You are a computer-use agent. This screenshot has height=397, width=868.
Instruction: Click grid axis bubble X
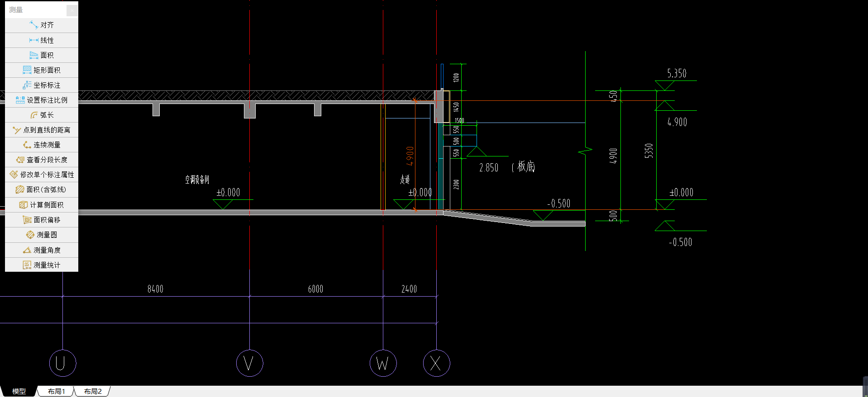(x=436, y=363)
